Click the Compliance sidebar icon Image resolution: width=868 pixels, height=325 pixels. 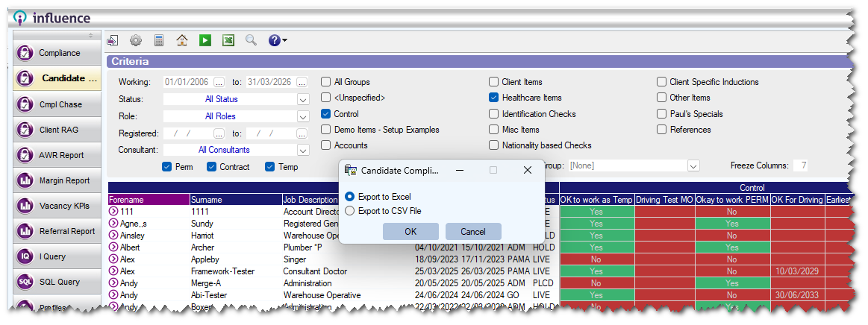coord(25,53)
